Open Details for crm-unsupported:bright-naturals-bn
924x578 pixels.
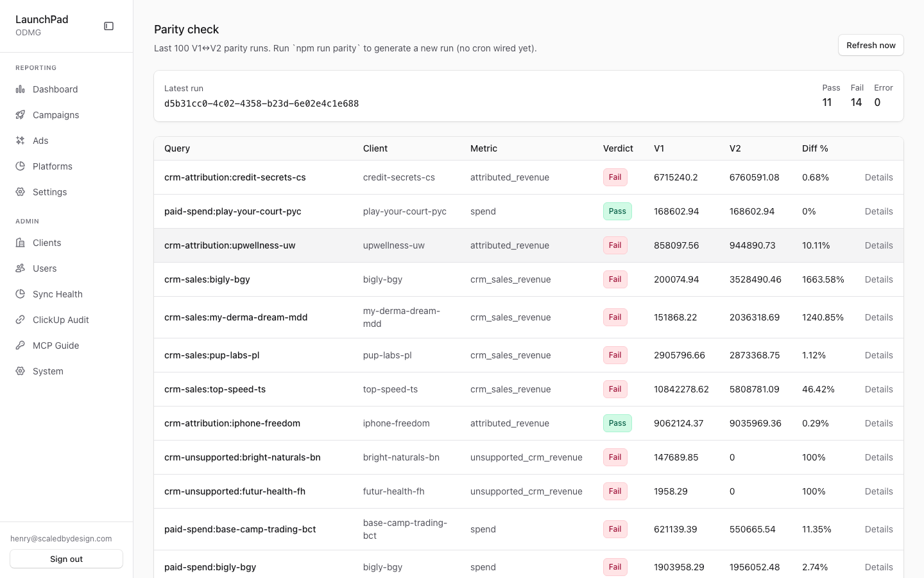(878, 457)
